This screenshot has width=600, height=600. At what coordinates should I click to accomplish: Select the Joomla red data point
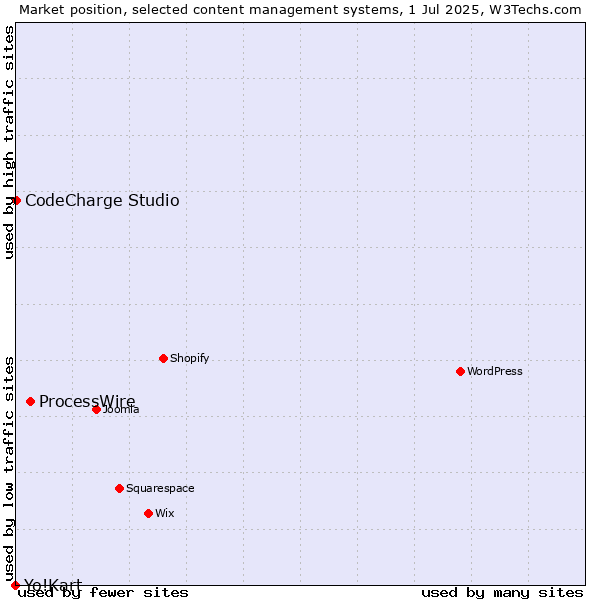[96, 410]
